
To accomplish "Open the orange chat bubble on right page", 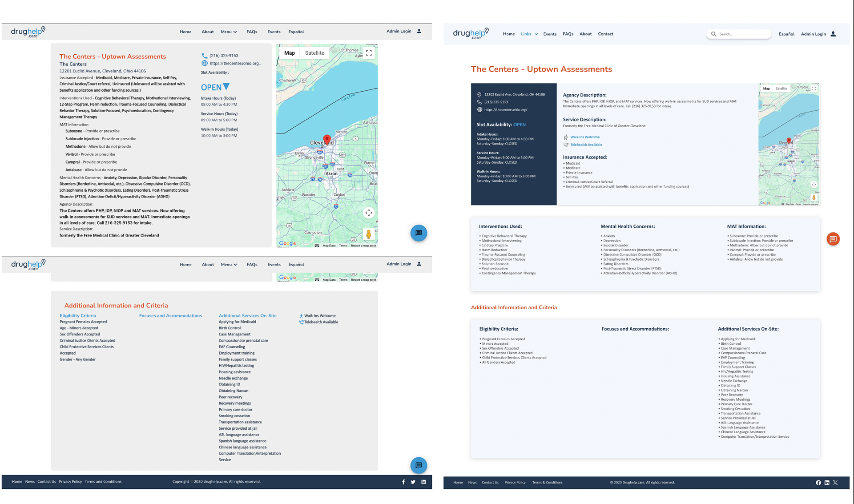I will coord(833,239).
